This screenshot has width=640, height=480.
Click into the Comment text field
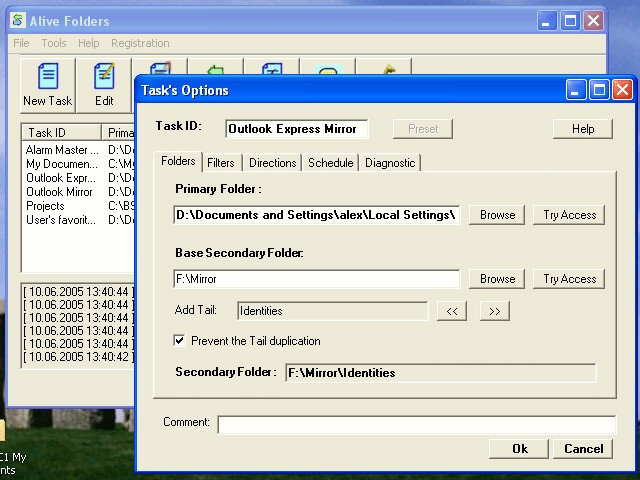tap(416, 424)
